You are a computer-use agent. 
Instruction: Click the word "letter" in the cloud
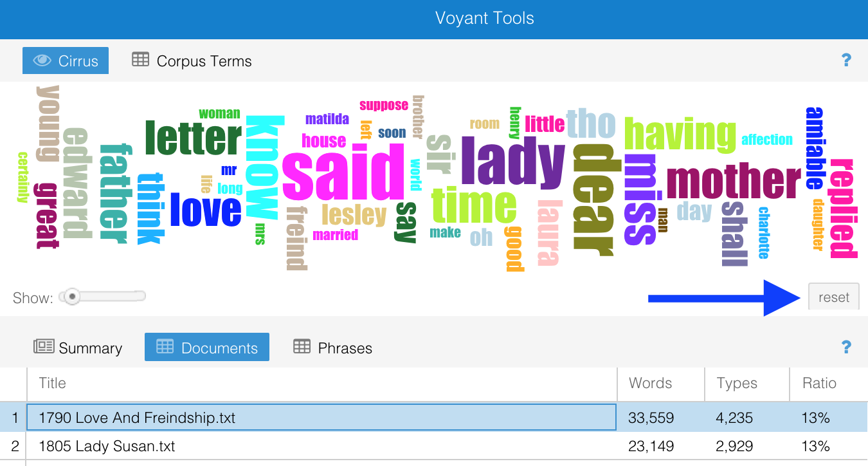coord(192,138)
